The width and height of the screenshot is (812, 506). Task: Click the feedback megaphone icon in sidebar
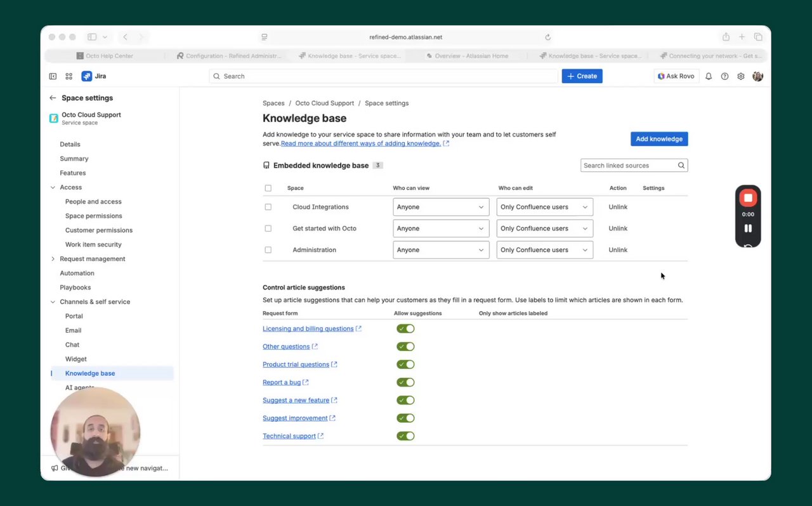click(55, 468)
